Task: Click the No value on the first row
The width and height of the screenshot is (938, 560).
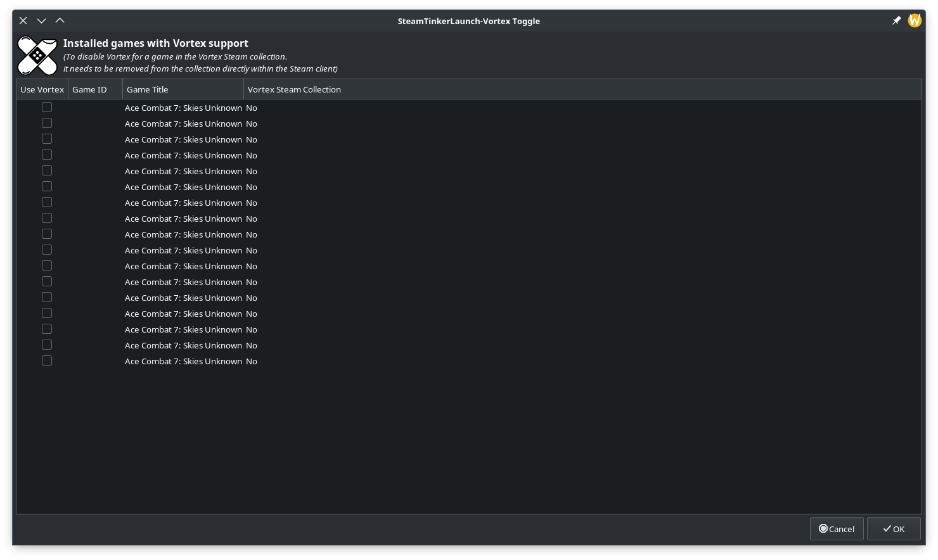Action: 251,108
